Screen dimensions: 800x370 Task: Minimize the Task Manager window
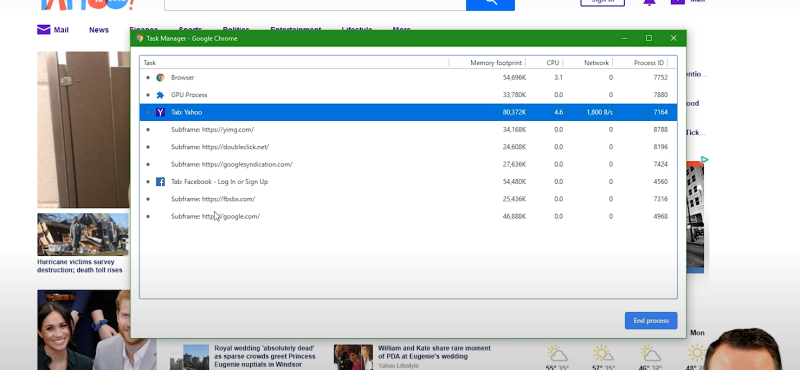(624, 38)
